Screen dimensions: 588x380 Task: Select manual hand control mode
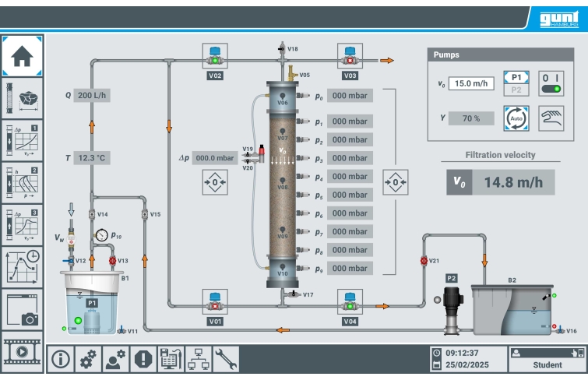[551, 118]
